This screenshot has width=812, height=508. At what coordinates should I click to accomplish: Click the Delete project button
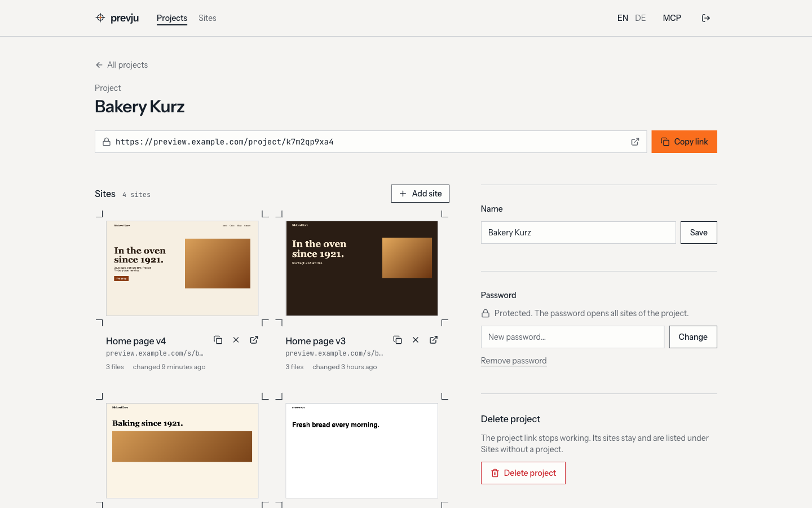[523, 473]
